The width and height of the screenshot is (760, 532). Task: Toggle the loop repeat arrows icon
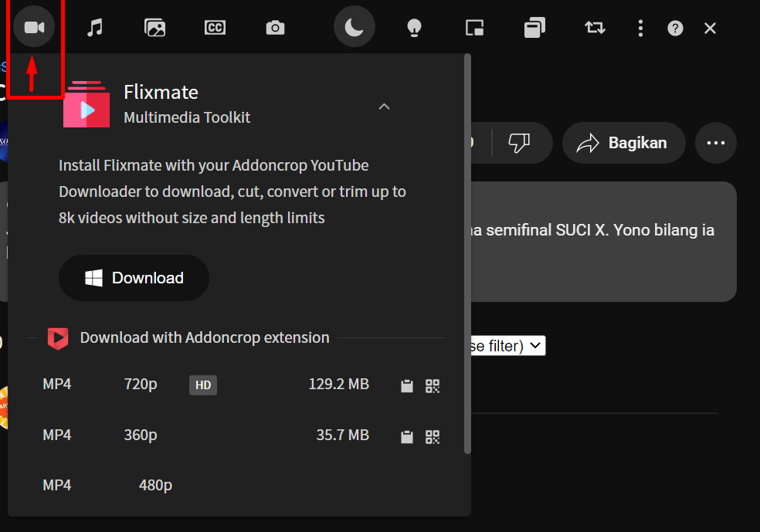(x=595, y=28)
